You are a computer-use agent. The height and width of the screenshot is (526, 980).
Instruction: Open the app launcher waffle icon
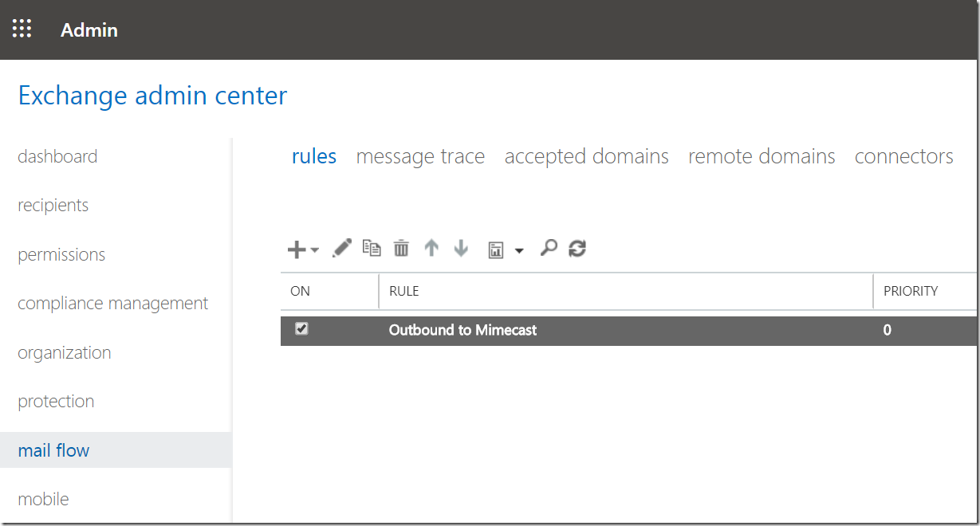(x=22, y=29)
